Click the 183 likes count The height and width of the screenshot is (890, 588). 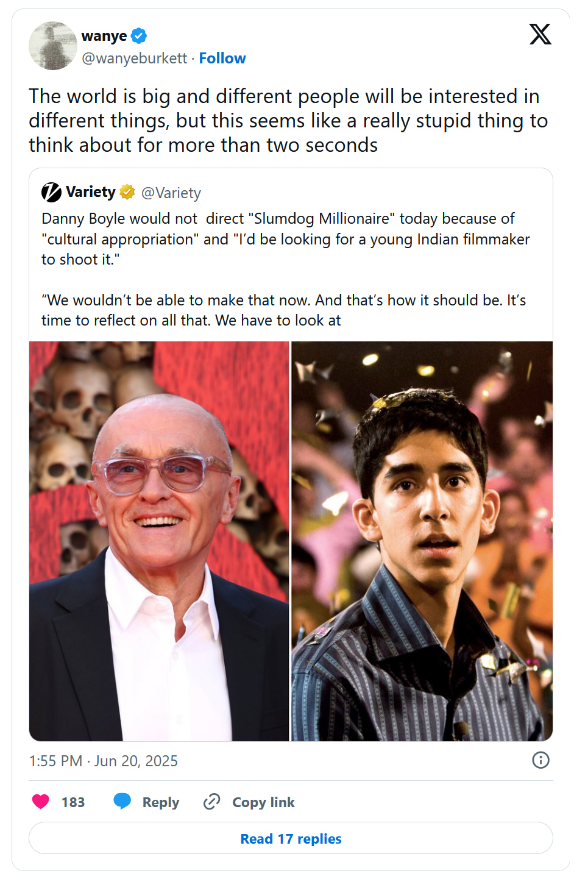[73, 802]
